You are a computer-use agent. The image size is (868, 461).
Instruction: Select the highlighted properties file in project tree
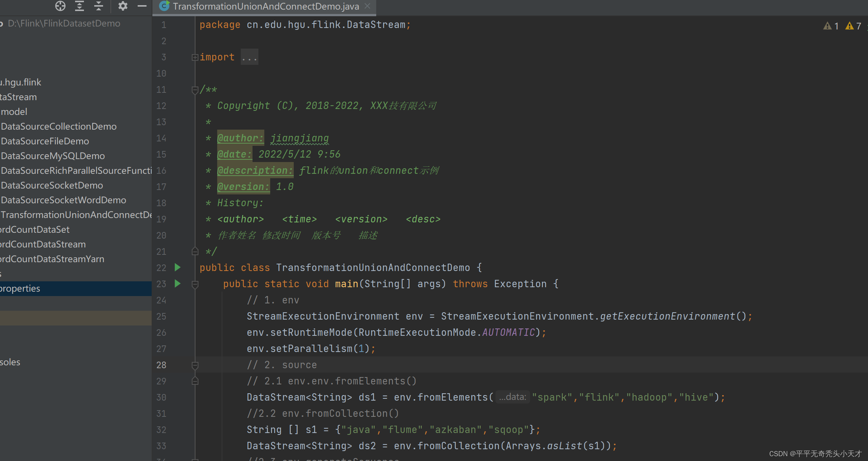tap(21, 288)
